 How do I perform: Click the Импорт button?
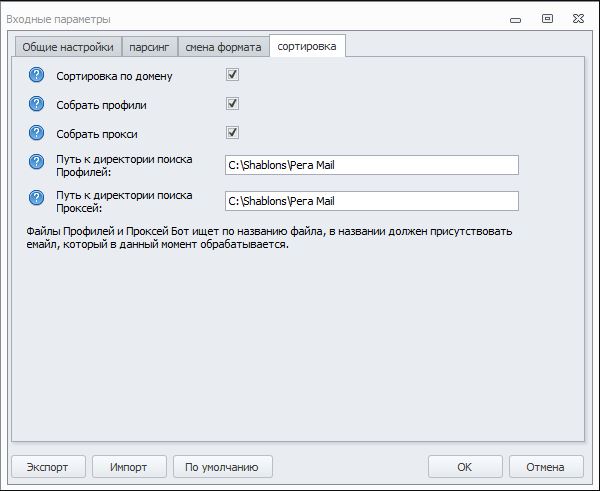tap(129, 467)
